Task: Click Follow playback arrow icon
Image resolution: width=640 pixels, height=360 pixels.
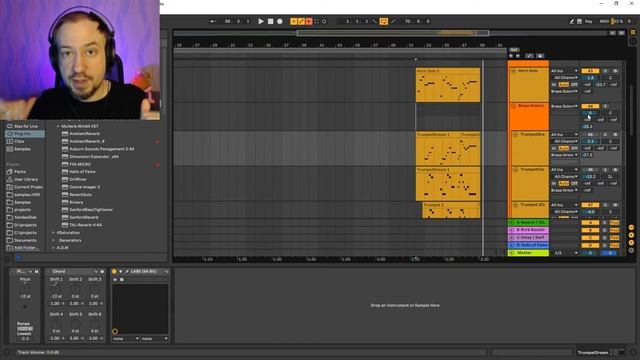Action: pyautogui.click(x=213, y=21)
